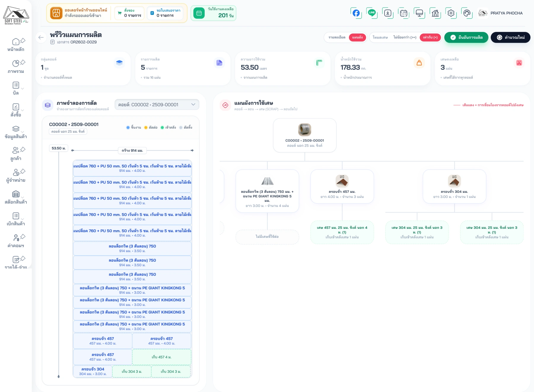Click the gray ตัดทิ้ง legend dot
The width and height of the screenshot is (534, 392).
181,127
